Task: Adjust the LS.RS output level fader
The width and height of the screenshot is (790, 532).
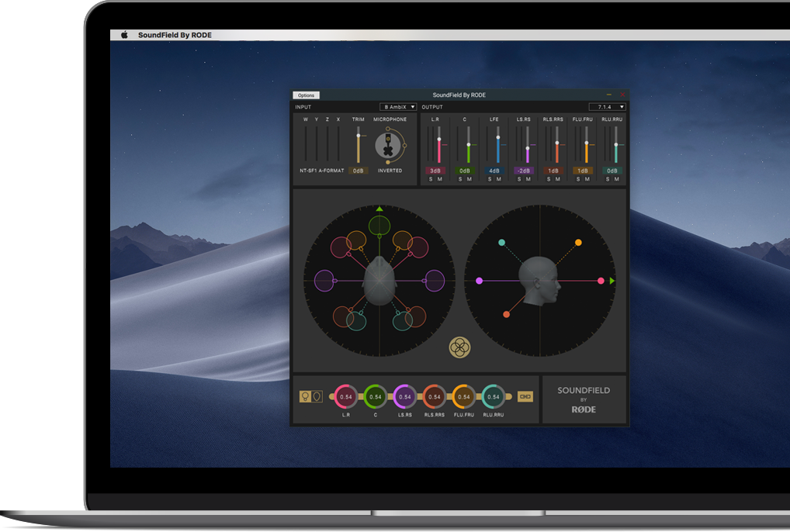Action: [x=528, y=145]
